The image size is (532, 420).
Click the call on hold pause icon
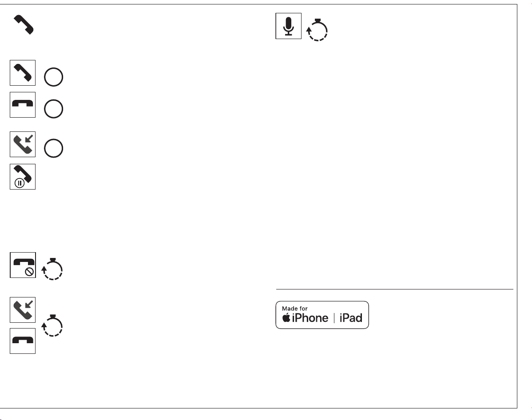coord(23,177)
